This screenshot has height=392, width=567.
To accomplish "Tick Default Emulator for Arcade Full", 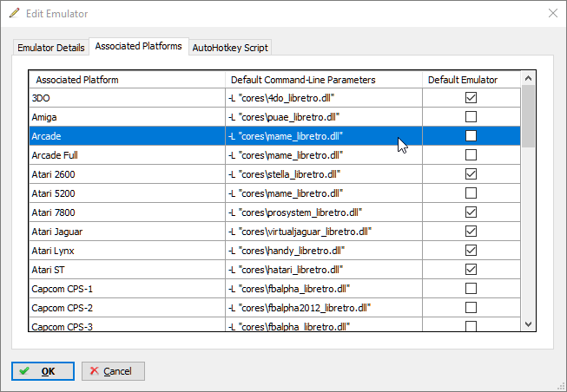I will [x=471, y=155].
